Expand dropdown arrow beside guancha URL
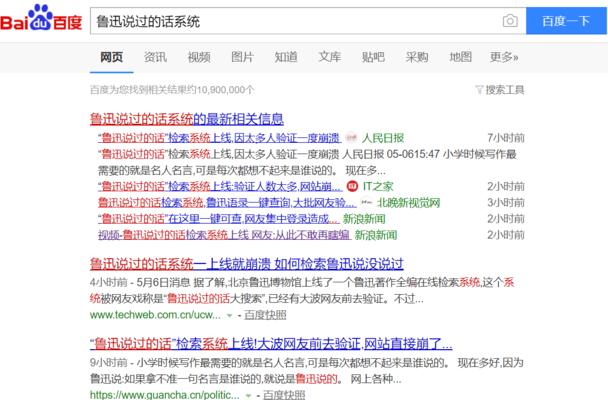This screenshot has width=608, height=400. pyautogui.click(x=248, y=395)
